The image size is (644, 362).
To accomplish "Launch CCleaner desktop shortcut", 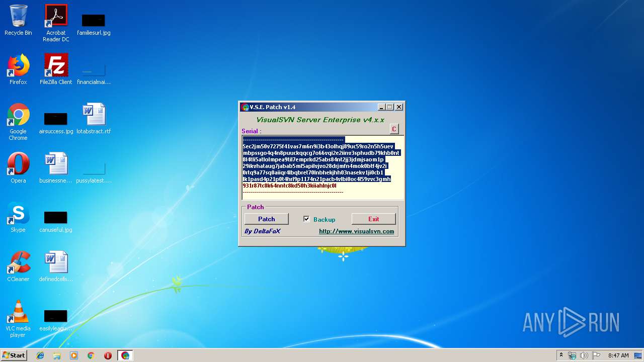I will pyautogui.click(x=18, y=266).
